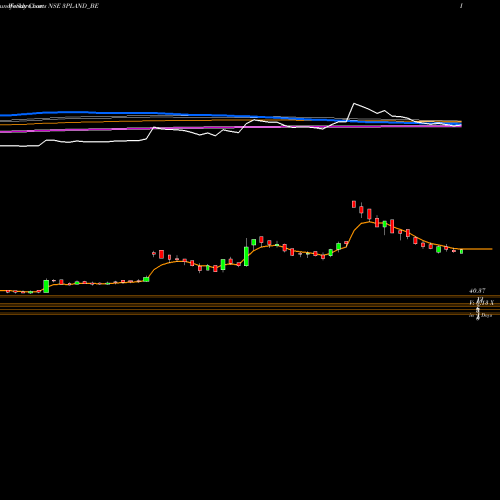Image resolution: width=500 pixels, height=500 pixels.
Task: Click the "Days" label at right edge
Action: [x=486, y=315]
